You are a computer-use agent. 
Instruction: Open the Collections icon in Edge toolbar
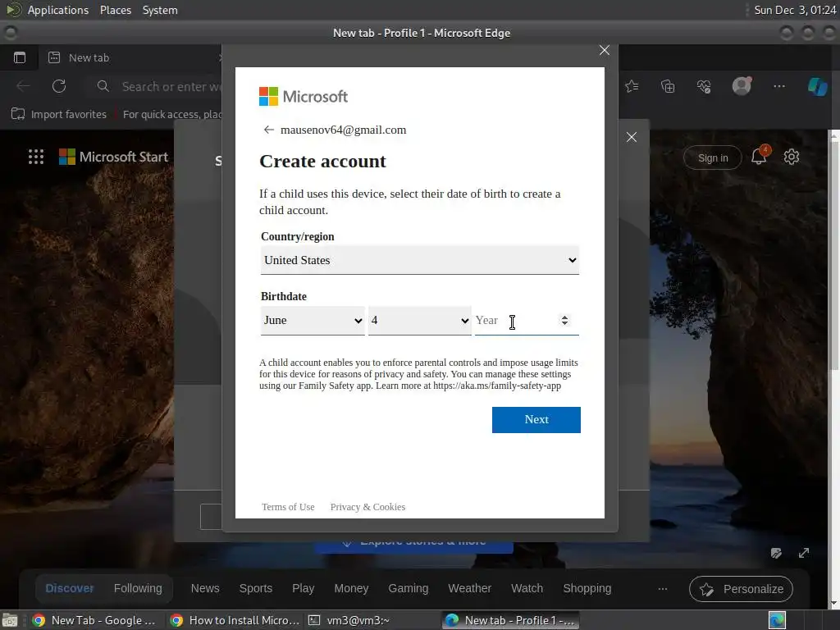pyautogui.click(x=668, y=86)
